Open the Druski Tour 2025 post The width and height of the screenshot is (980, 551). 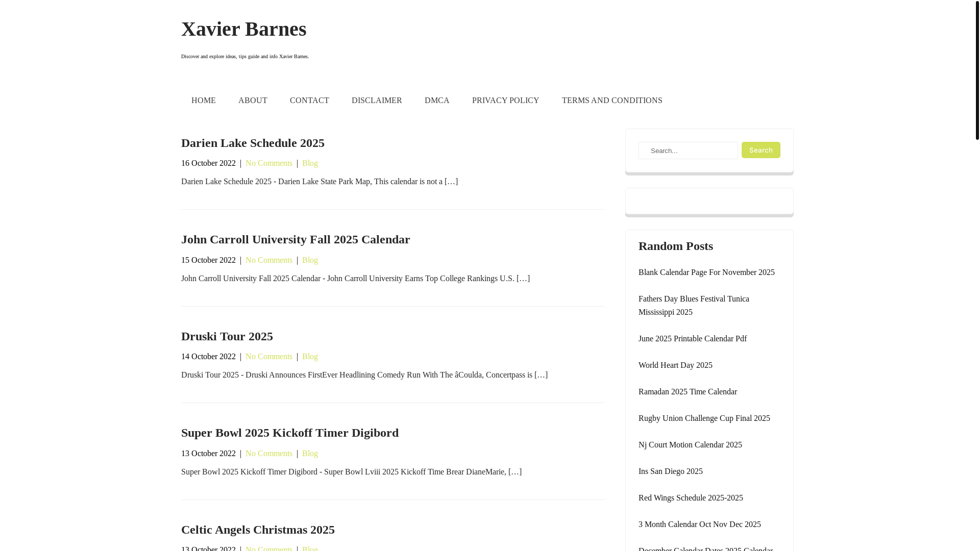point(227,336)
